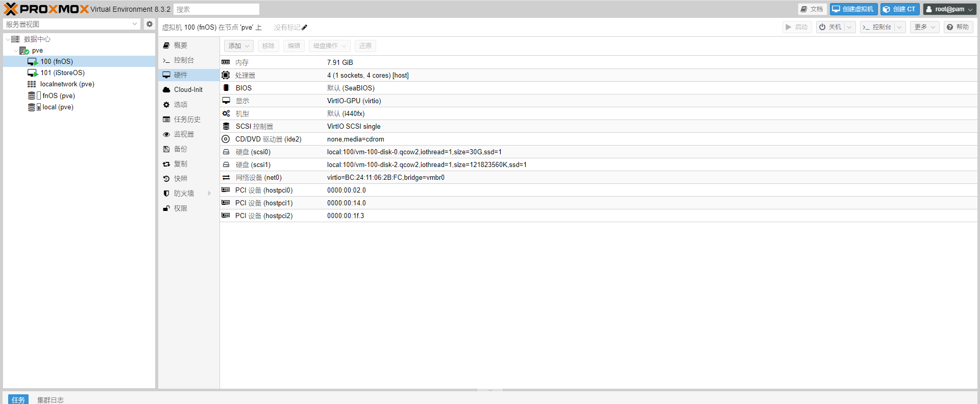Open the Summary (概要) menu item
This screenshot has width=980, height=404.
189,45
